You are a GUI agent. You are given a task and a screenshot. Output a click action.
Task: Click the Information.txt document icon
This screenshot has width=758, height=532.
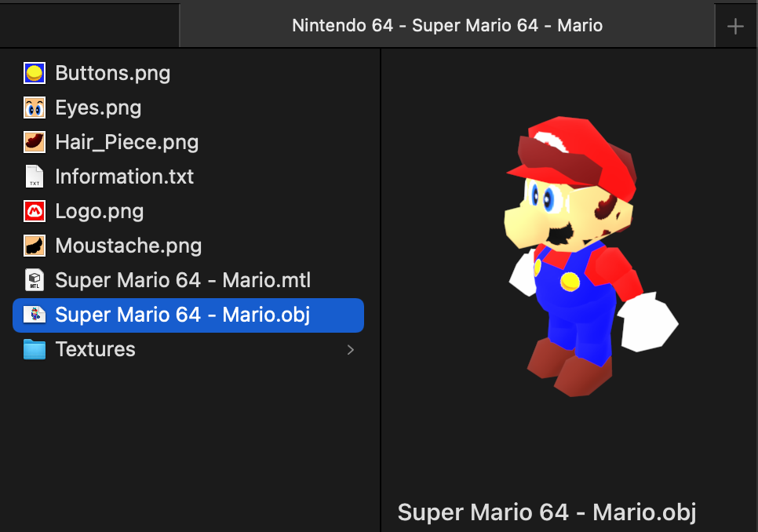click(35, 177)
